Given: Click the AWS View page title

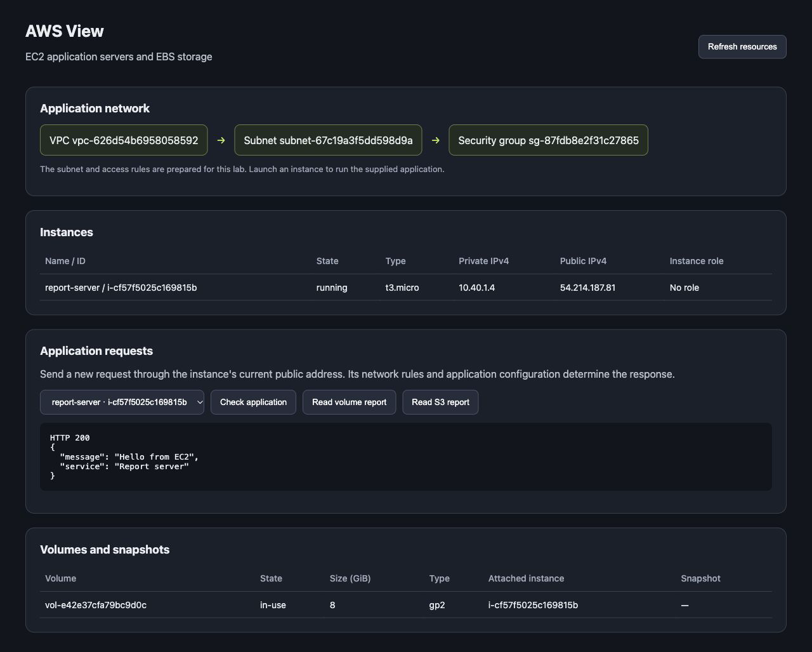Looking at the screenshot, I should [65, 31].
